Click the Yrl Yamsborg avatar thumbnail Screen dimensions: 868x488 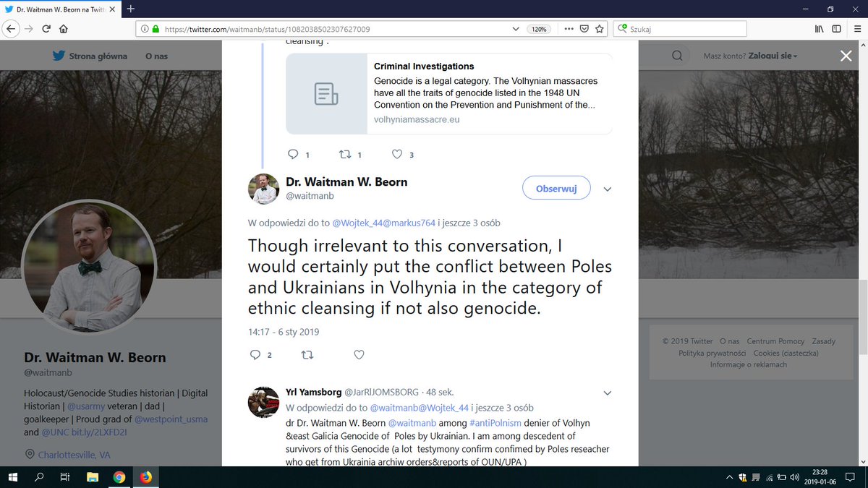pyautogui.click(x=264, y=402)
